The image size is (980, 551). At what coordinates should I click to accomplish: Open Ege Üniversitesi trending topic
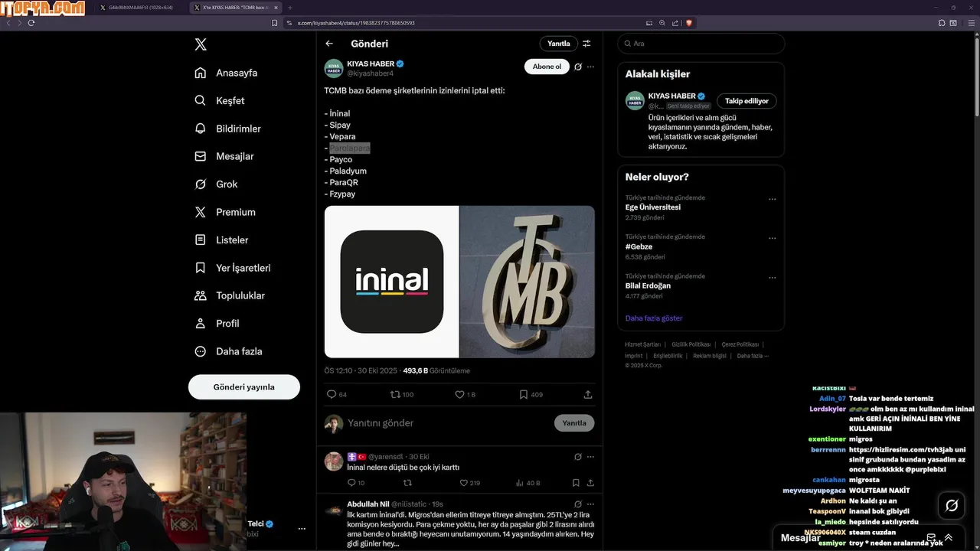pyautogui.click(x=653, y=207)
